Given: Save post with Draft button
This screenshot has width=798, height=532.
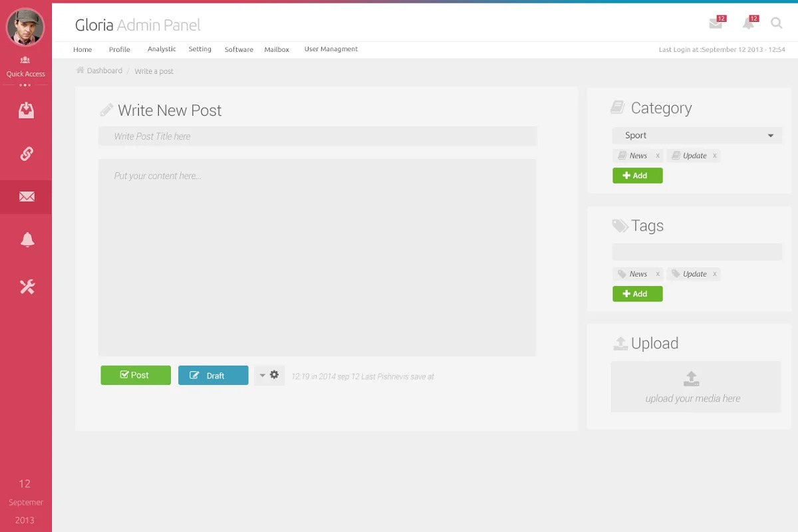Looking at the screenshot, I should click(213, 375).
